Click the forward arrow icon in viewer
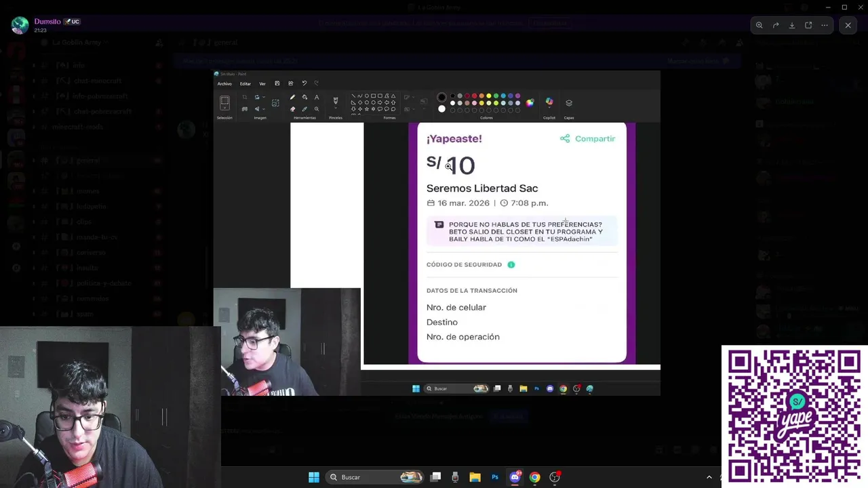This screenshot has height=488, width=868. [776, 25]
